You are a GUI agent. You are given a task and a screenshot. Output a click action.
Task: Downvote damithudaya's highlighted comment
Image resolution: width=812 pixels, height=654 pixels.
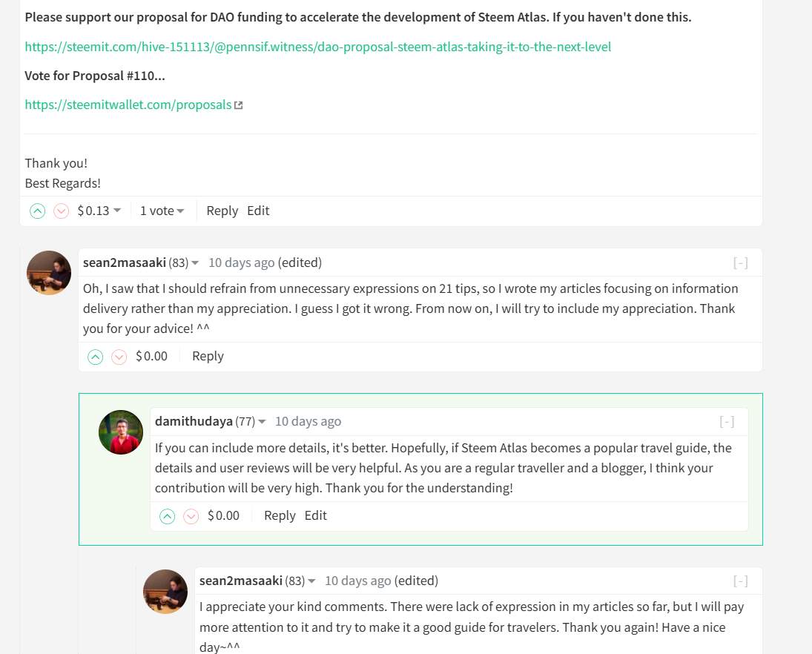tap(191, 516)
